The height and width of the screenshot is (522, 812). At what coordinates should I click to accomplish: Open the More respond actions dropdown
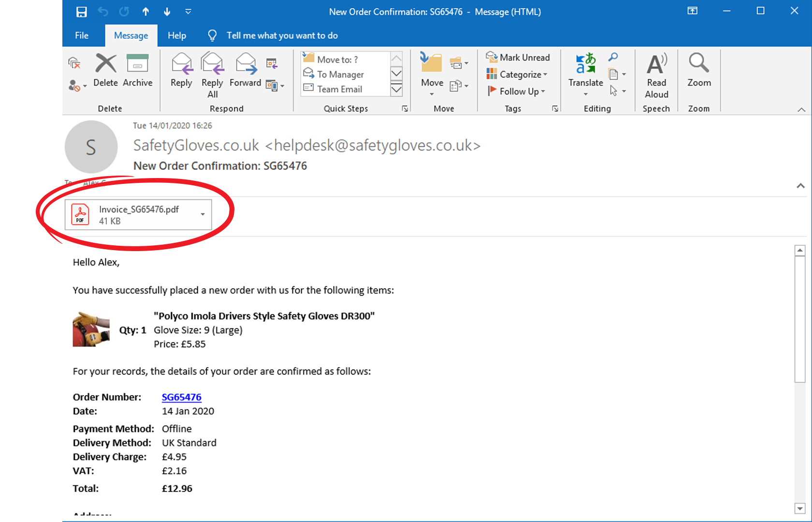coord(275,86)
